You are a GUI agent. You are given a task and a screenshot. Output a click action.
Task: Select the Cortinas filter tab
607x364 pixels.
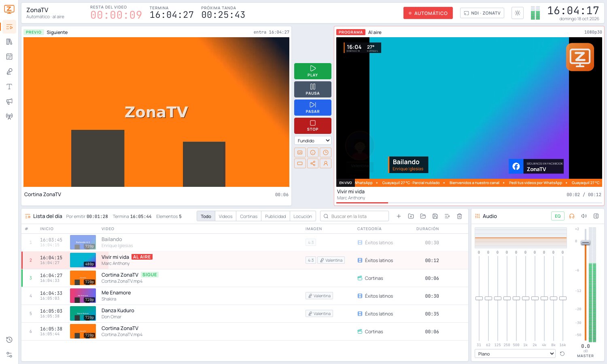(248, 216)
